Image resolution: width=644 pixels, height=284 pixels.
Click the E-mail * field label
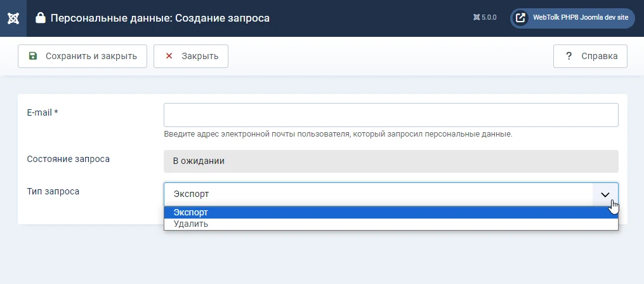43,112
